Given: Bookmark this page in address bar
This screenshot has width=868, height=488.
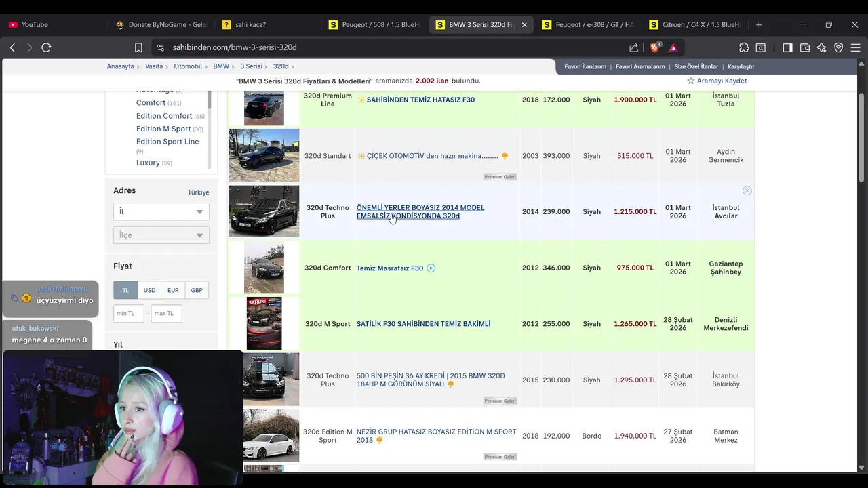Looking at the screenshot, I should click(138, 47).
